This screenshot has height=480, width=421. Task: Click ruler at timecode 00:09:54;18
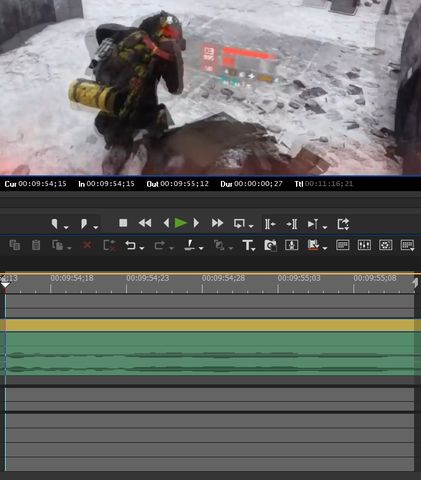click(x=72, y=278)
